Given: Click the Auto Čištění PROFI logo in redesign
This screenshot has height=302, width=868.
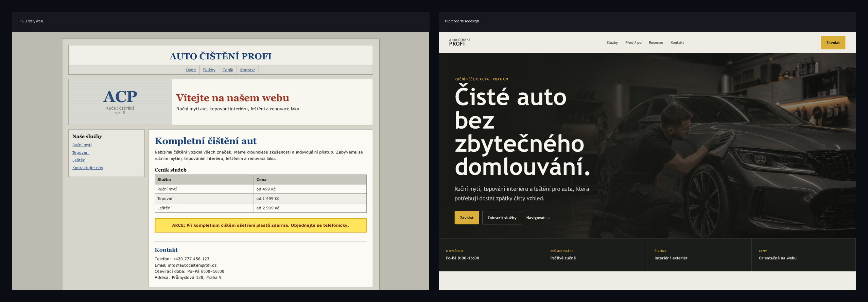Looking at the screenshot, I should (459, 42).
